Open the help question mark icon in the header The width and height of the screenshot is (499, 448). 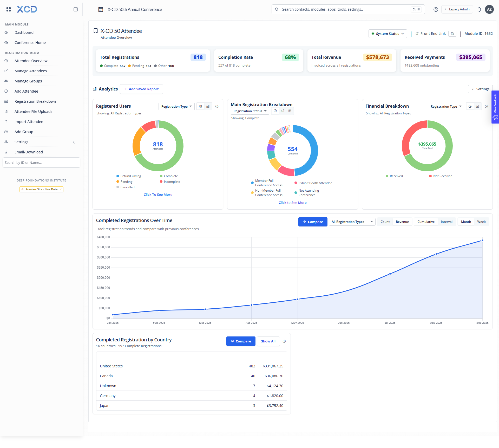pyautogui.click(x=436, y=9)
